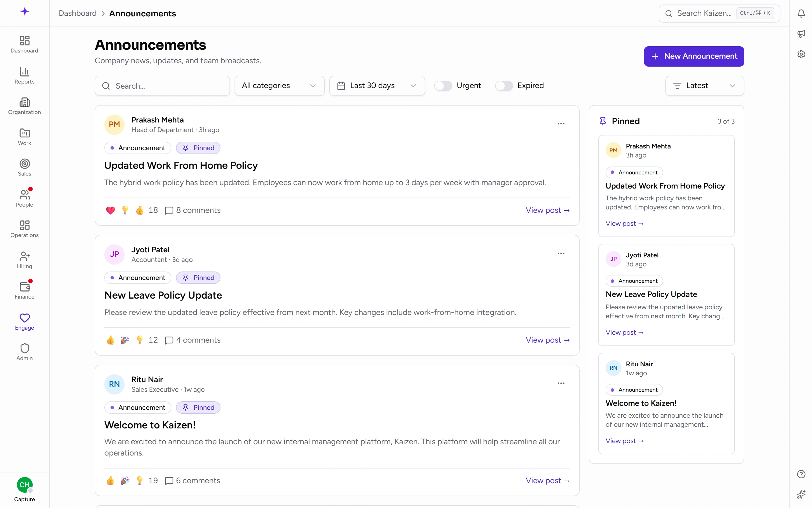Click thumbs up reaction on Welcome to Kaizen post
The image size is (812, 508).
click(x=111, y=481)
